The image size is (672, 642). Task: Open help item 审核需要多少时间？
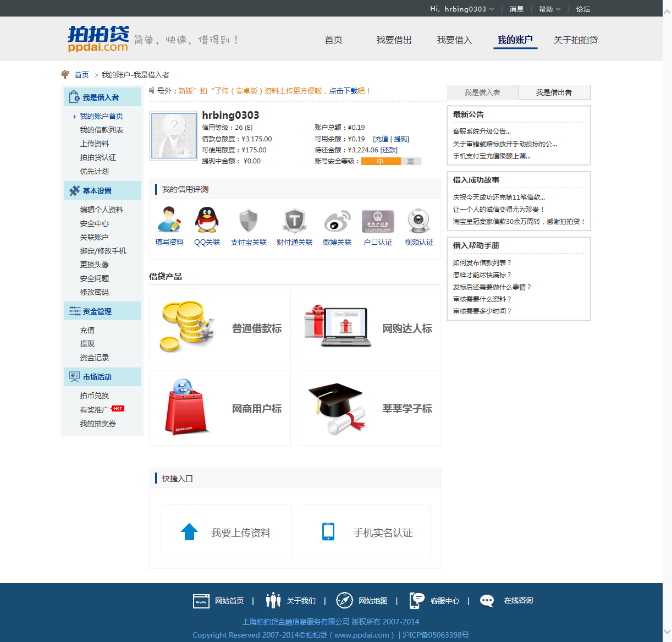click(x=482, y=311)
